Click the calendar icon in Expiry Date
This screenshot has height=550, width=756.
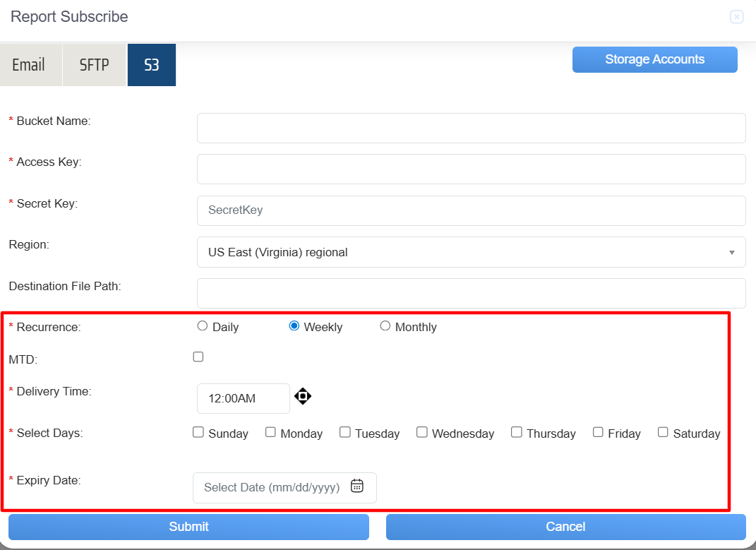coord(357,486)
